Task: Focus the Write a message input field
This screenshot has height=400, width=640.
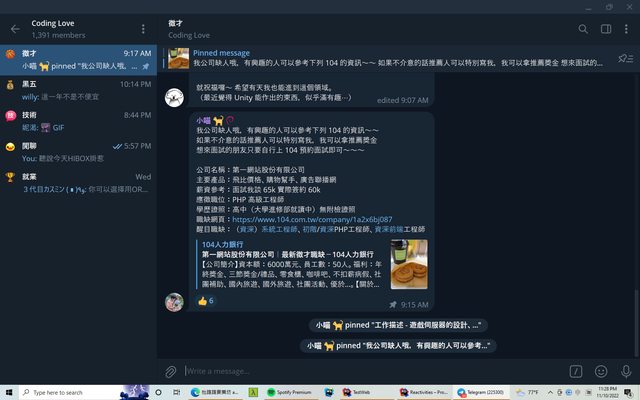Action: (x=370, y=371)
